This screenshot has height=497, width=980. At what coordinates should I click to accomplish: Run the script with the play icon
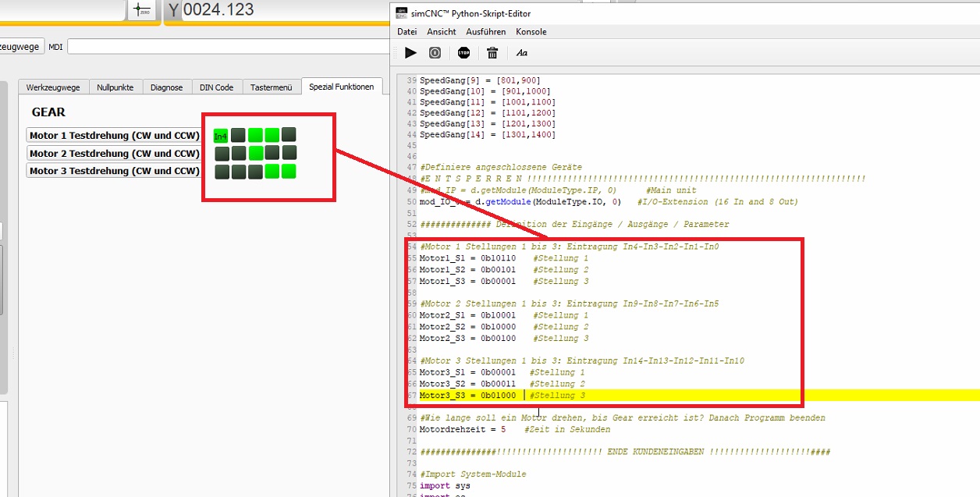410,53
